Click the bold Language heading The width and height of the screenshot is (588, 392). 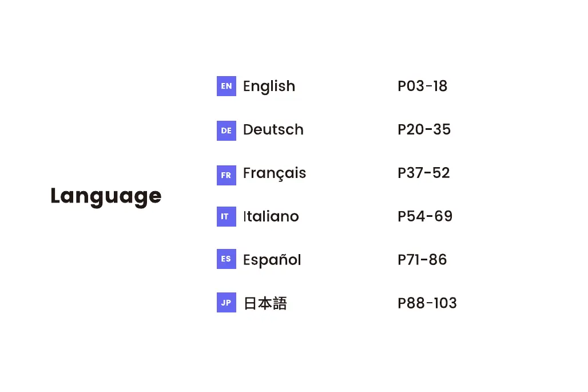point(106,196)
